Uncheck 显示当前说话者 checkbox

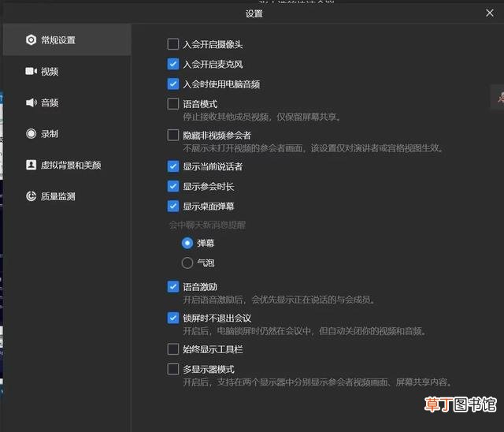pos(173,166)
